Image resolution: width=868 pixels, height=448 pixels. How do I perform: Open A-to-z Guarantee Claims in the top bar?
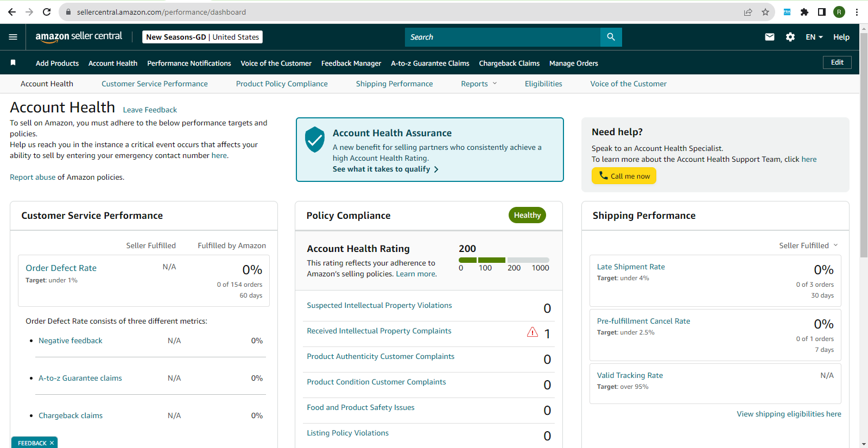click(x=430, y=63)
